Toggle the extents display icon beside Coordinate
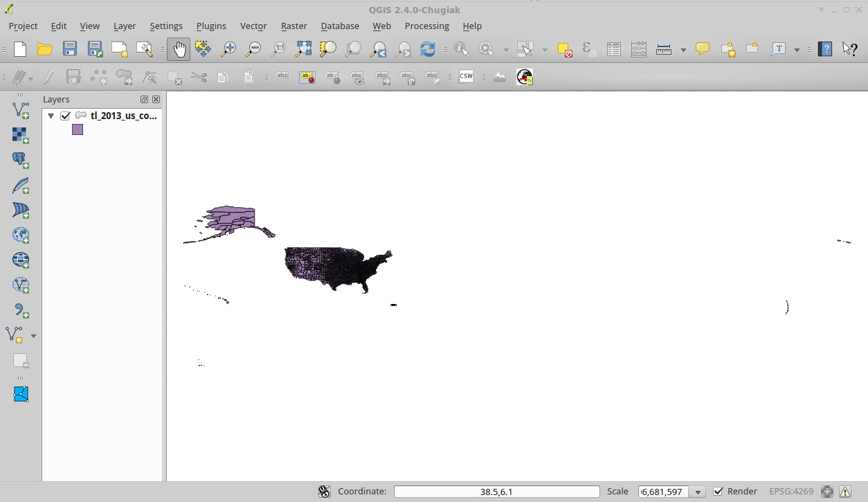This screenshot has height=502, width=868. (324, 492)
